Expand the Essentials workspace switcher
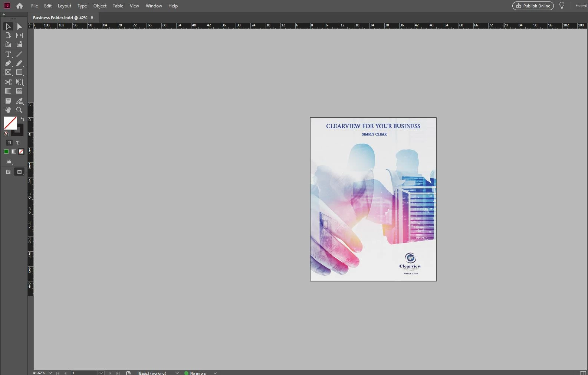The height and width of the screenshot is (375, 588). [x=581, y=6]
